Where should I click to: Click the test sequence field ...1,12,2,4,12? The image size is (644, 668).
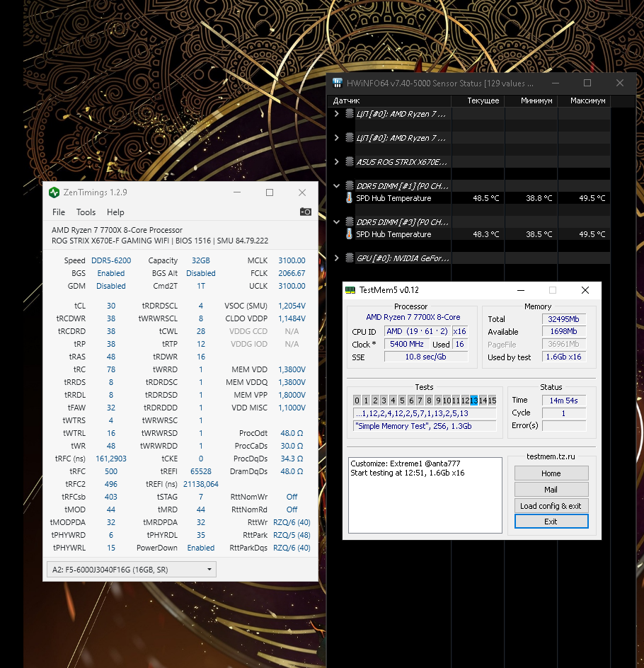click(425, 413)
